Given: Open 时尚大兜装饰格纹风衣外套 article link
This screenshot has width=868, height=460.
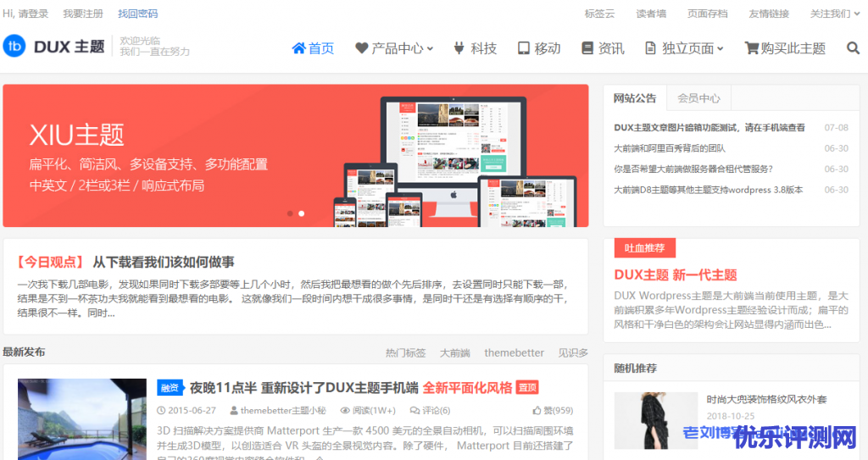Looking at the screenshot, I should point(766,399).
